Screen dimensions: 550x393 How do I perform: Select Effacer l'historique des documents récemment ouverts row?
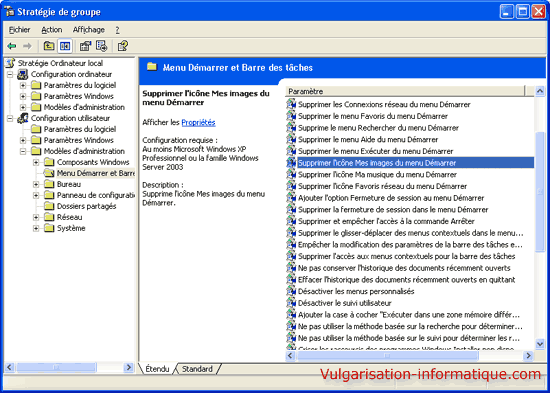tap(406, 280)
